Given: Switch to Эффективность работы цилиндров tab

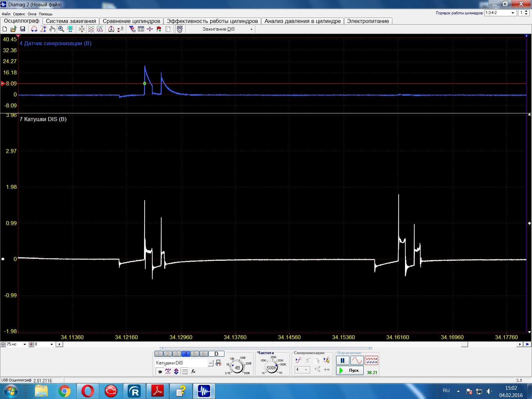Looking at the screenshot, I should coord(212,21).
